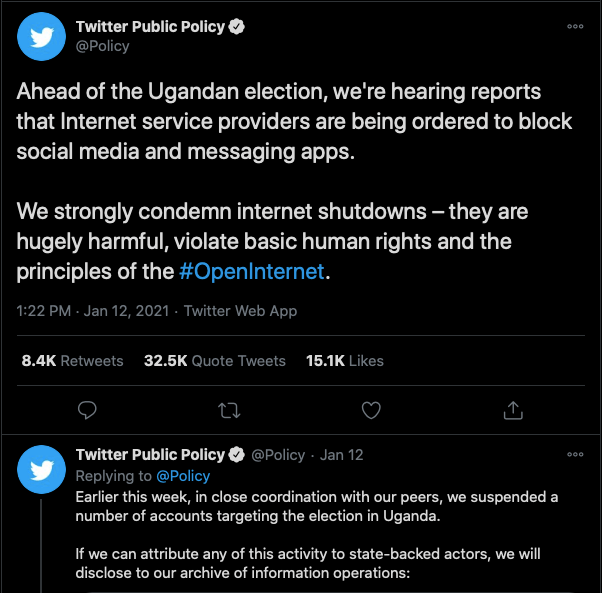The height and width of the screenshot is (593, 602).
Task: Click the Twitter Web App source label
Action: pyautogui.click(x=239, y=311)
